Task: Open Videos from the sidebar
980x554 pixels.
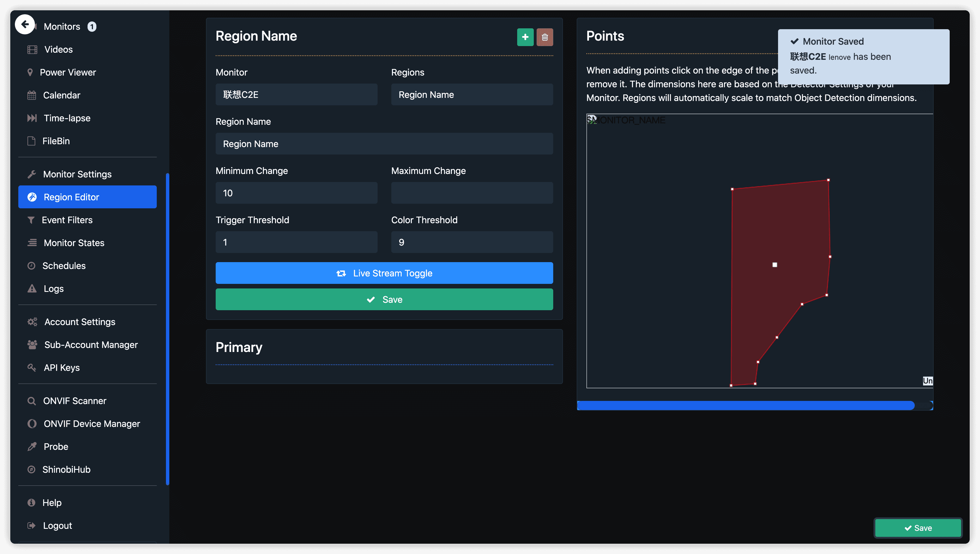Action: point(58,50)
